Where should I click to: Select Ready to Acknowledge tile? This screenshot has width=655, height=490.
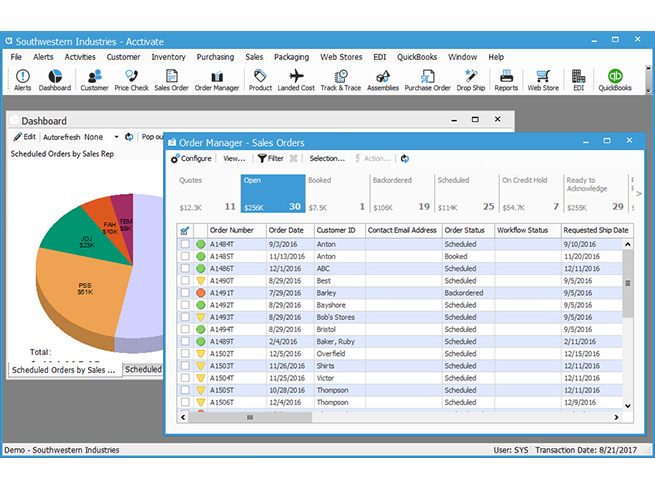tap(595, 193)
